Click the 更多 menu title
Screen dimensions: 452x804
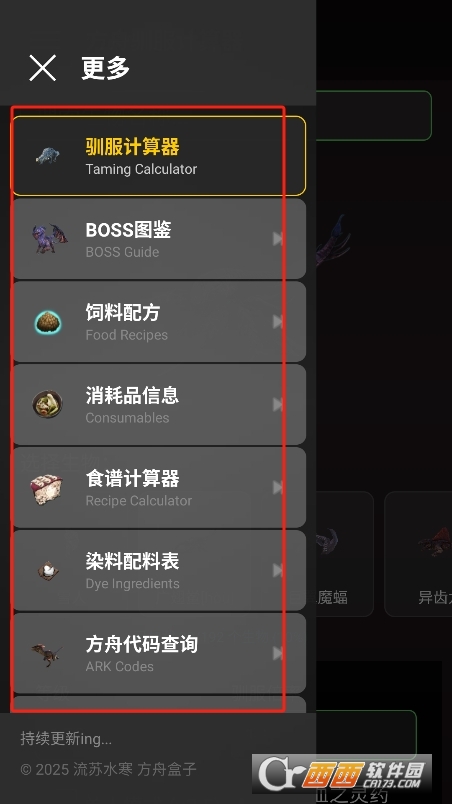pyautogui.click(x=106, y=68)
